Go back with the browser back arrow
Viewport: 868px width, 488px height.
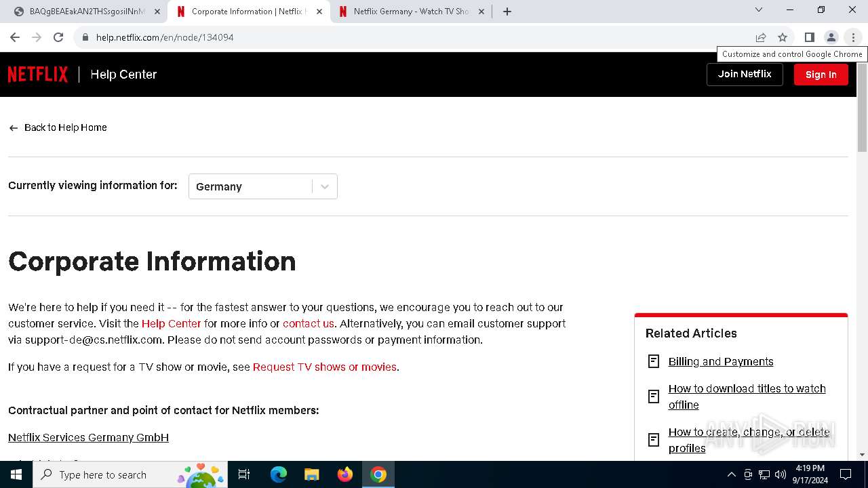pos(15,37)
